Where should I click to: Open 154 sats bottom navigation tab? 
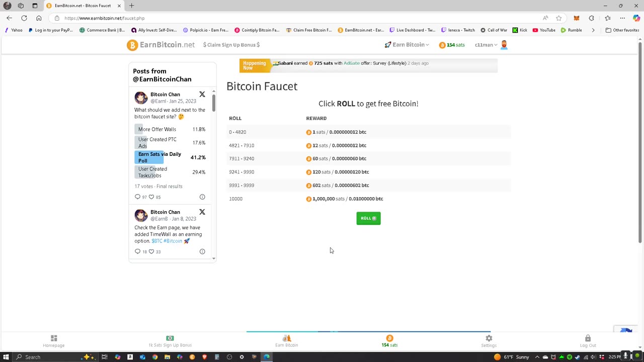[389, 341]
